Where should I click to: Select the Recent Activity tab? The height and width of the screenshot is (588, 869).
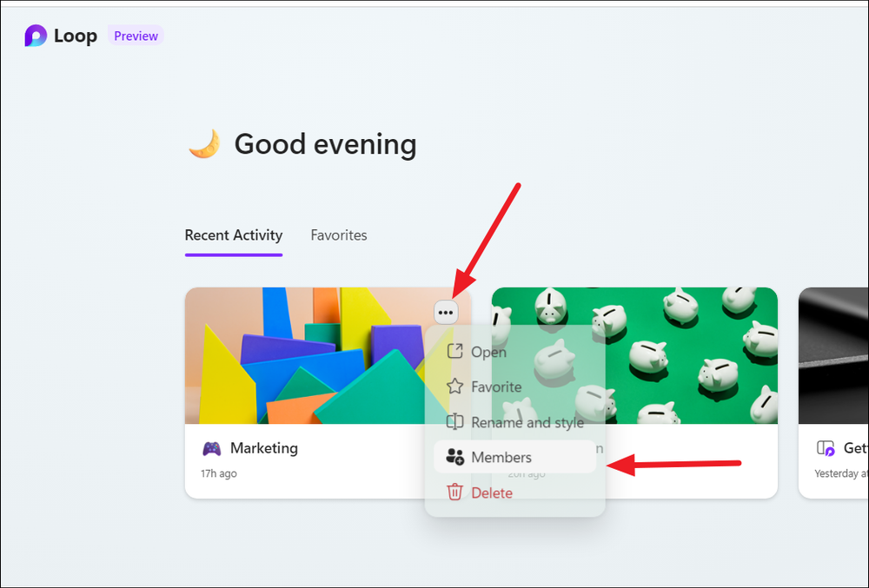pyautogui.click(x=233, y=235)
